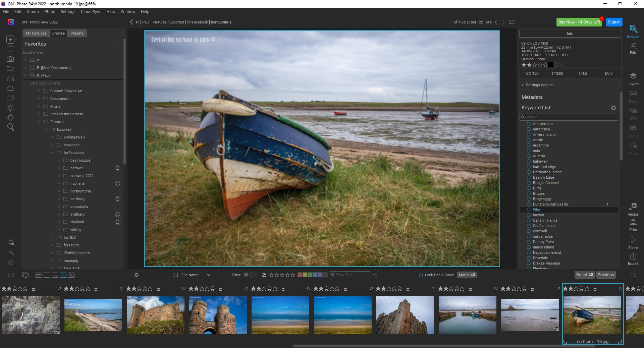This screenshot has width=644, height=348.
Task: Switch to filmstrip view layout
Action: tap(55, 275)
